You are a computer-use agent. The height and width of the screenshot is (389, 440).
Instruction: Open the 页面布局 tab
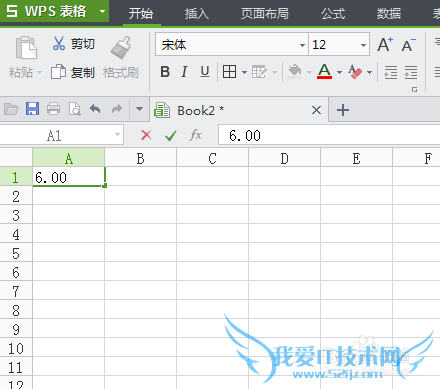tap(265, 14)
